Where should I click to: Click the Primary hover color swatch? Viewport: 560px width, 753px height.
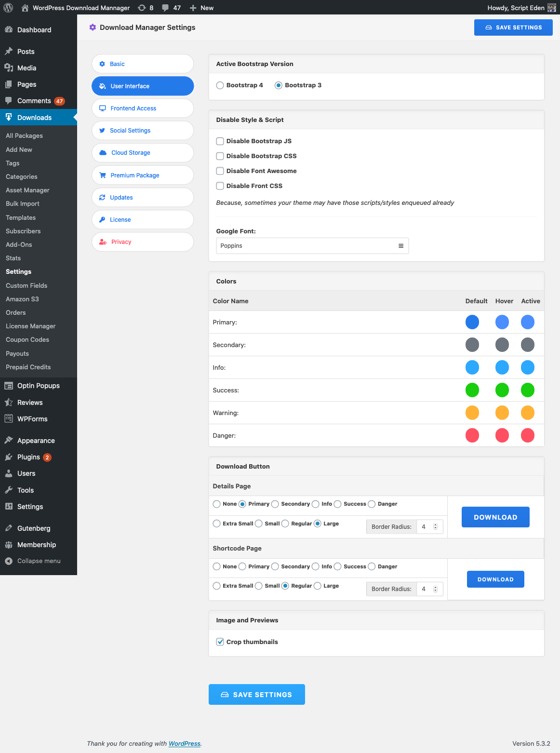click(502, 322)
